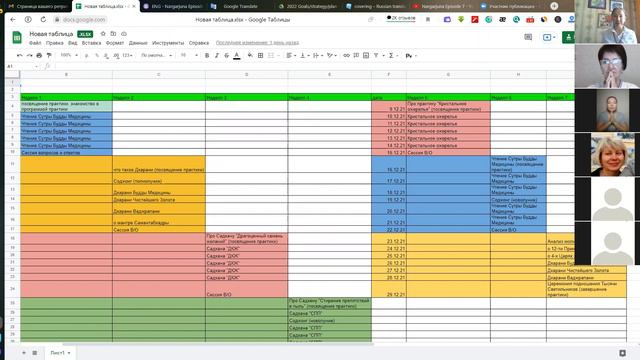Viewport: 640px width, 360px height.
Task: Open a new browser tab
Action: (x=554, y=6)
